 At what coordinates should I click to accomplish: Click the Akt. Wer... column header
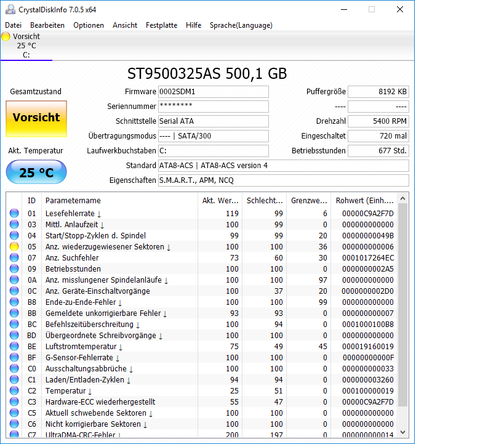point(220,200)
